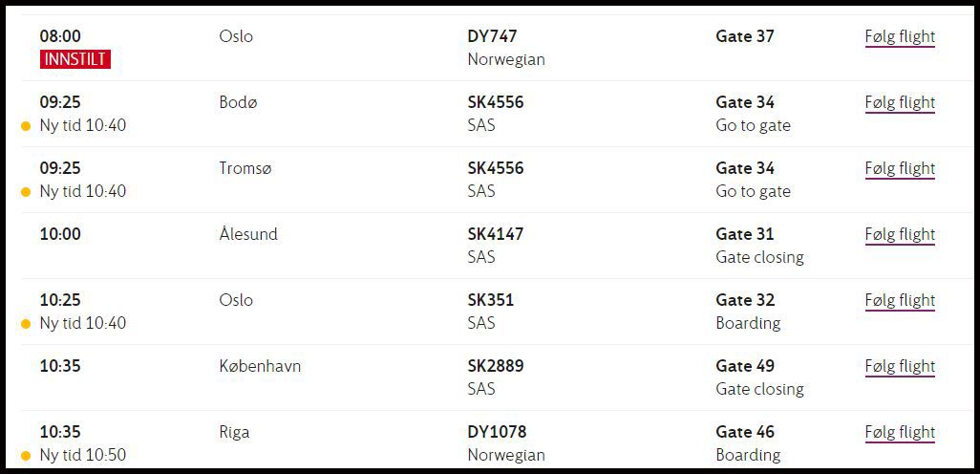Select the København destination text

260,367
